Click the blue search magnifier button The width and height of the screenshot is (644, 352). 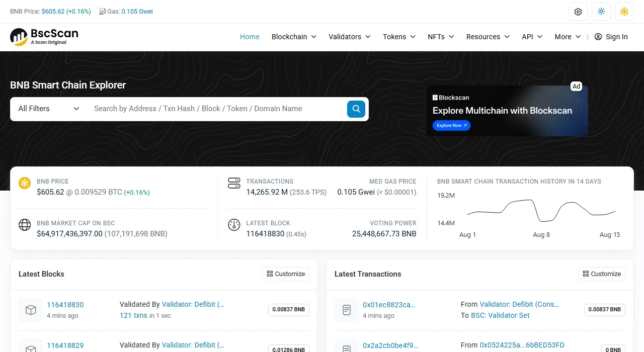(356, 109)
